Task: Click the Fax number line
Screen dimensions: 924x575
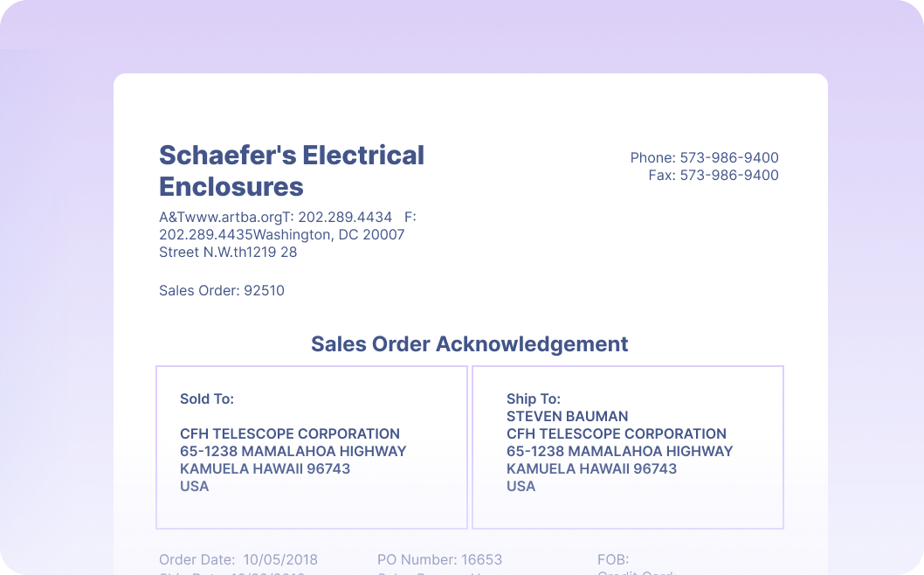Action: 713,176
